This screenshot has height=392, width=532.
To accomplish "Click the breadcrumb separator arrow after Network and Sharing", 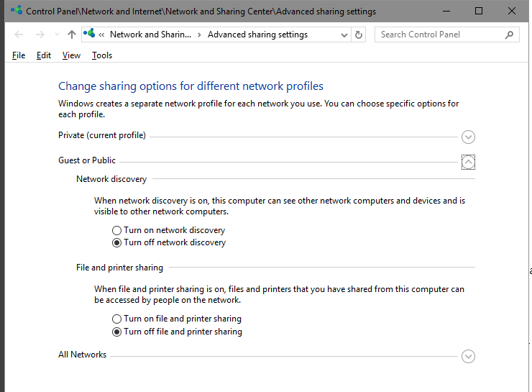I will tap(200, 35).
